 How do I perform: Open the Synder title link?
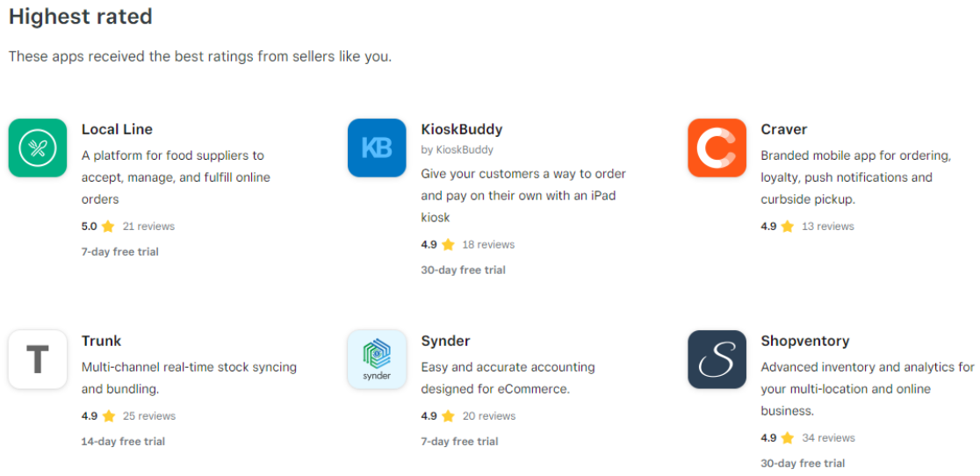[x=445, y=341]
